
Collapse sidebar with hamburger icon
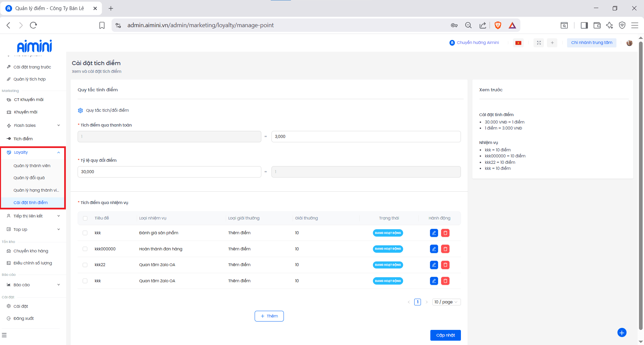pos(4,335)
